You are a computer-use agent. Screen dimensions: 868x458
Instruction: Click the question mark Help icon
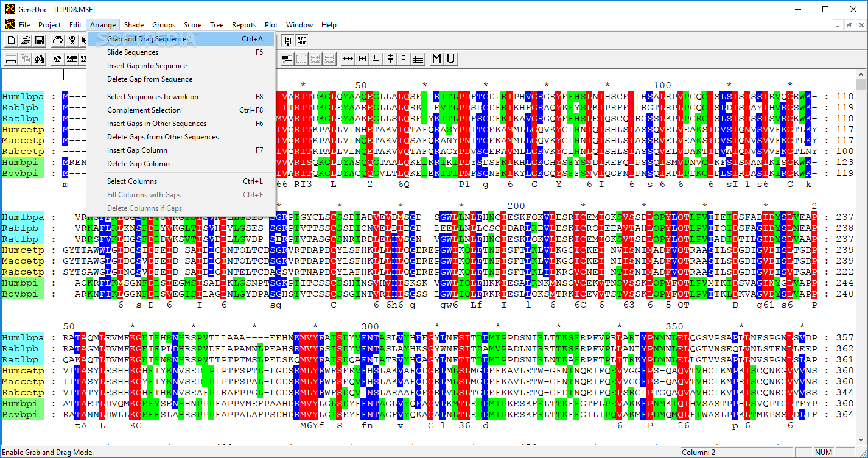click(x=72, y=40)
